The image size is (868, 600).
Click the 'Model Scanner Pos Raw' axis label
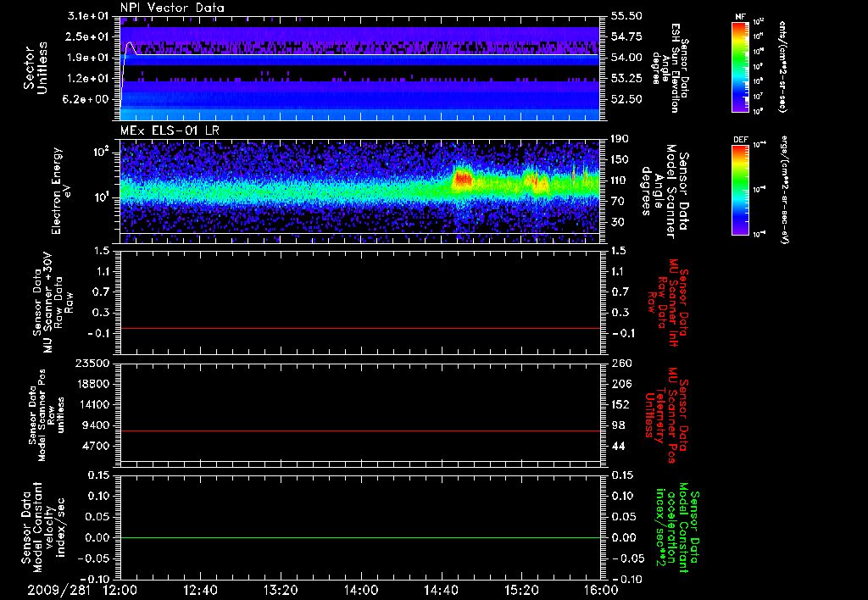(46, 415)
